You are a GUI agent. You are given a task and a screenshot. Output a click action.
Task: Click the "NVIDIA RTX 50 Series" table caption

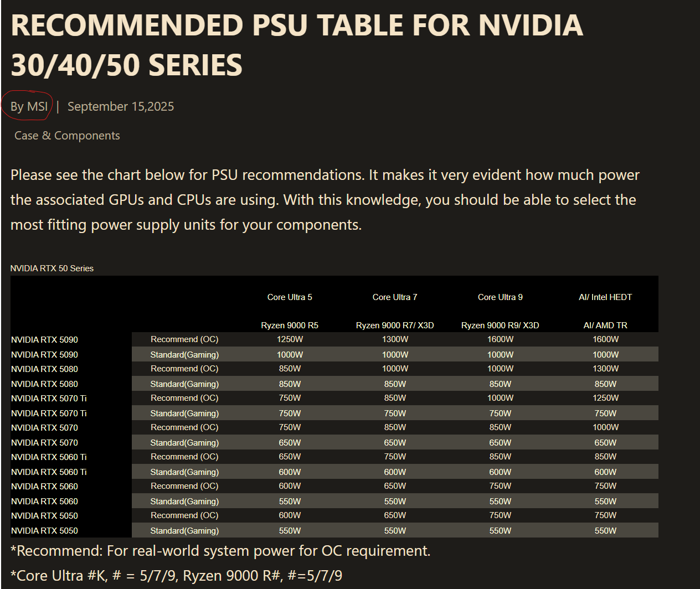coord(52,268)
